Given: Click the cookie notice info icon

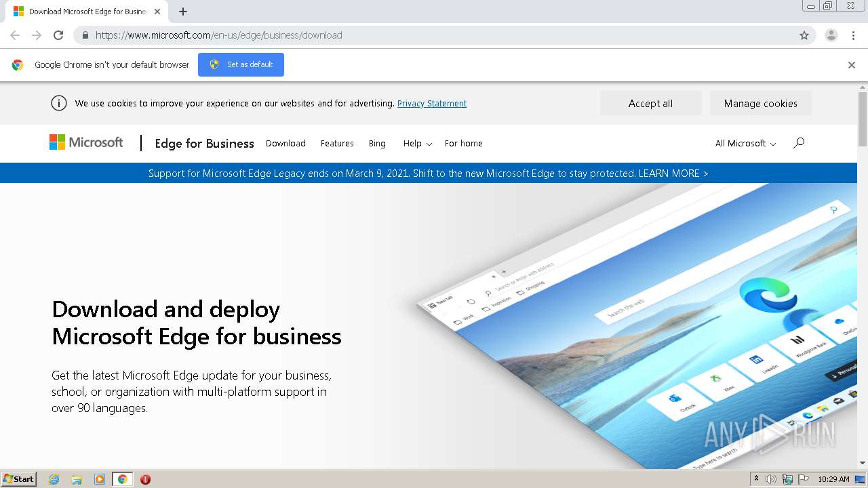Looking at the screenshot, I should pos(59,103).
